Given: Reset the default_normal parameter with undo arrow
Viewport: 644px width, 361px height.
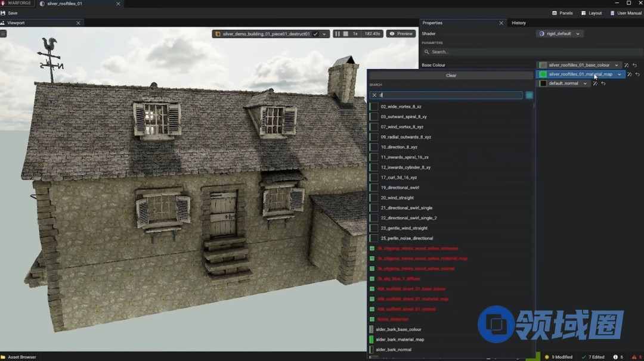Looking at the screenshot, I should tap(603, 83).
